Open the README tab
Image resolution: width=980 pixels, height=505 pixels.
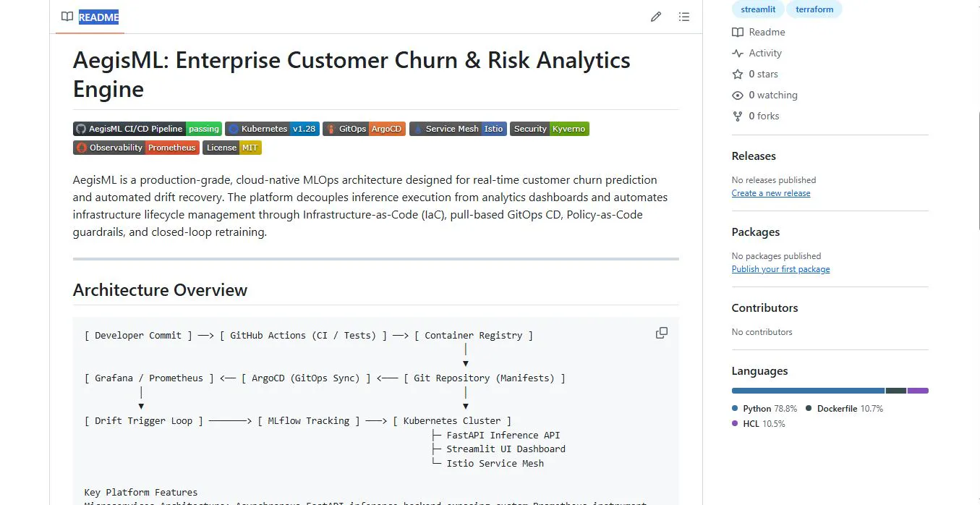[90, 17]
